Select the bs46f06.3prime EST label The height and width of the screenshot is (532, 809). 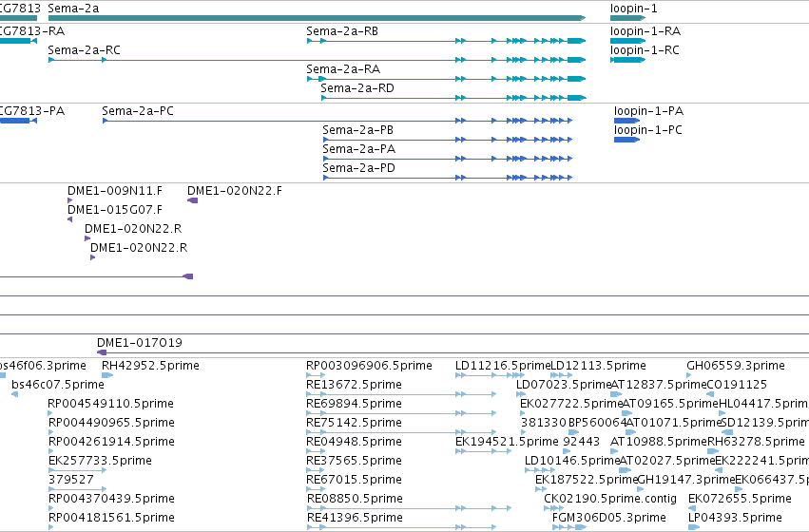click(43, 366)
